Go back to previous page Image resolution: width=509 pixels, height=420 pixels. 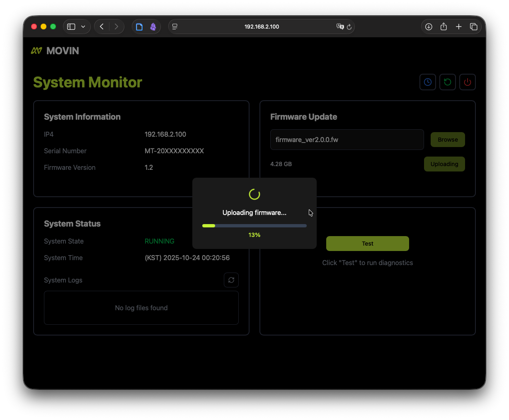pyautogui.click(x=102, y=27)
